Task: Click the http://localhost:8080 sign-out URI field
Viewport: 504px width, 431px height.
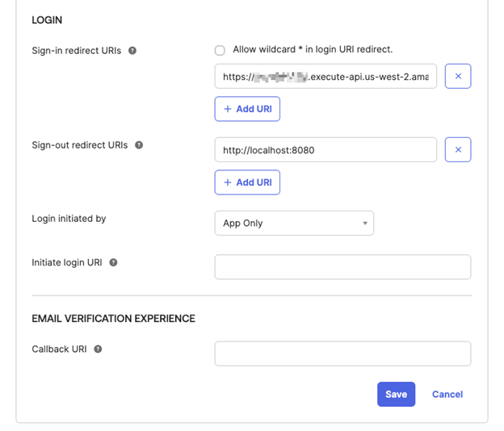Action: [x=325, y=149]
